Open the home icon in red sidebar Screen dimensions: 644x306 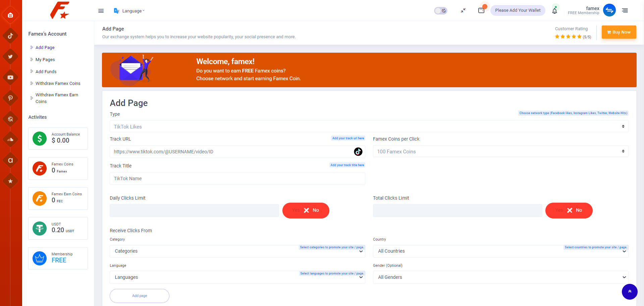10,15
